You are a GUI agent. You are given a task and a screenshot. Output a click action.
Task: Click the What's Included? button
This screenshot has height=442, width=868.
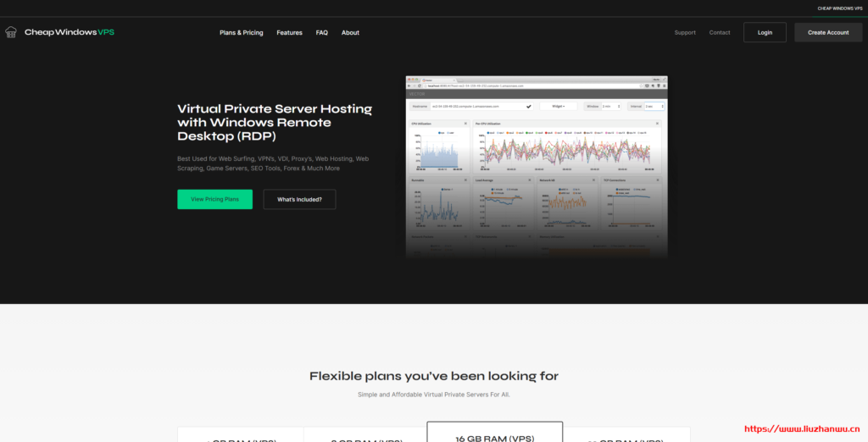coord(299,199)
